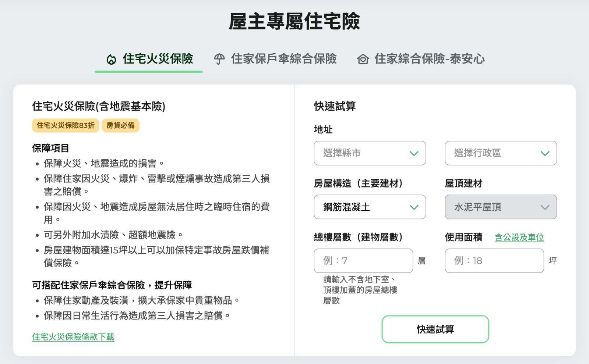The width and height of the screenshot is (589, 364).
Task: Open 住宅火災保險條款下載 link
Action: tap(73, 337)
